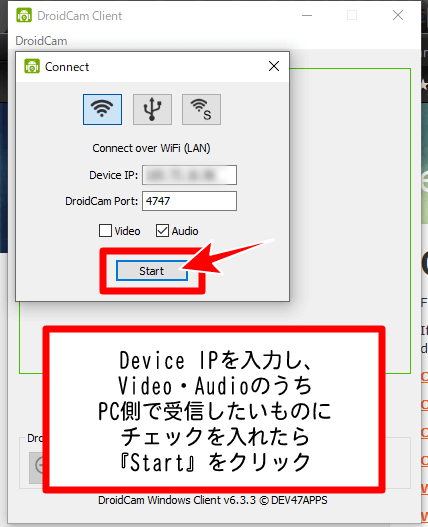Click the DroidCam Port field showing 4747
This screenshot has height=527, width=428.
pos(189,201)
